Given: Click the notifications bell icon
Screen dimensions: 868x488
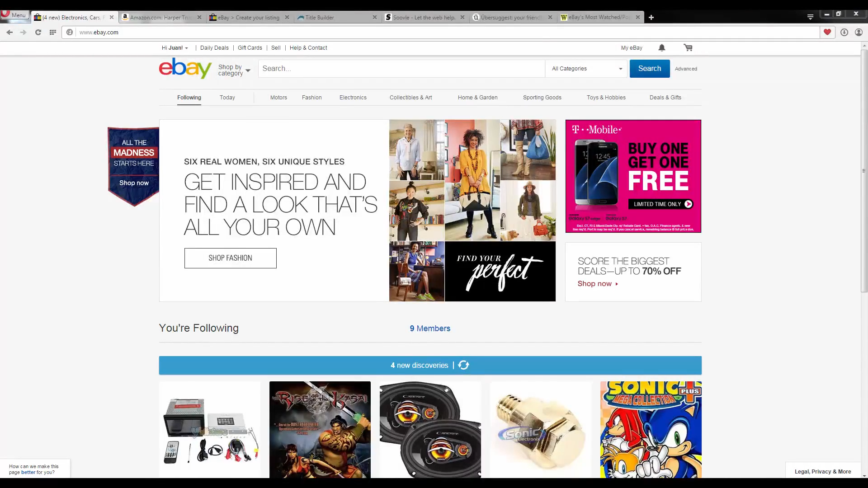Looking at the screenshot, I should 662,47.
